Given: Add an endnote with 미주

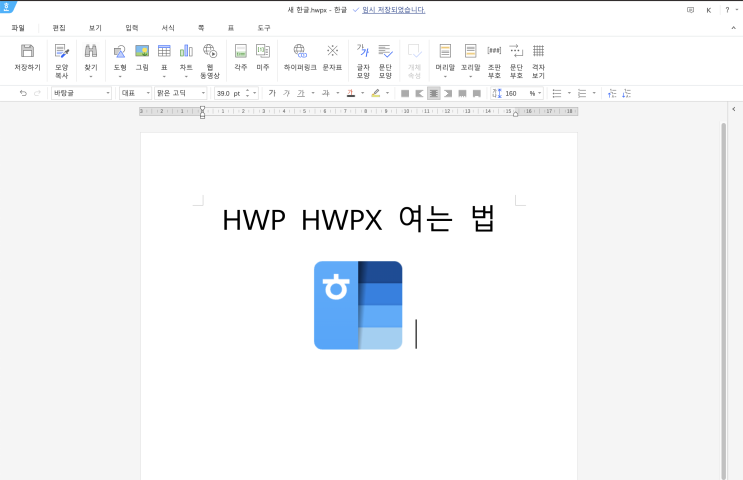Looking at the screenshot, I should pyautogui.click(x=263, y=57).
